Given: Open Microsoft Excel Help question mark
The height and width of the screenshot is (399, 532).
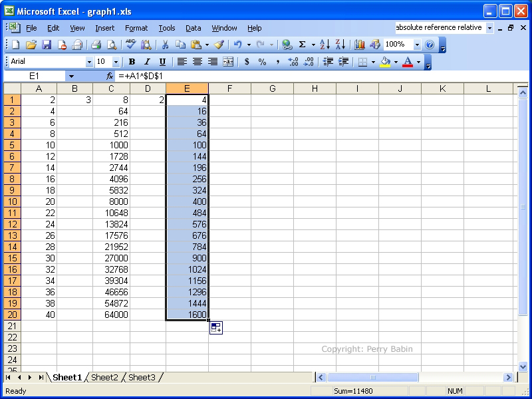Looking at the screenshot, I should tap(430, 45).
